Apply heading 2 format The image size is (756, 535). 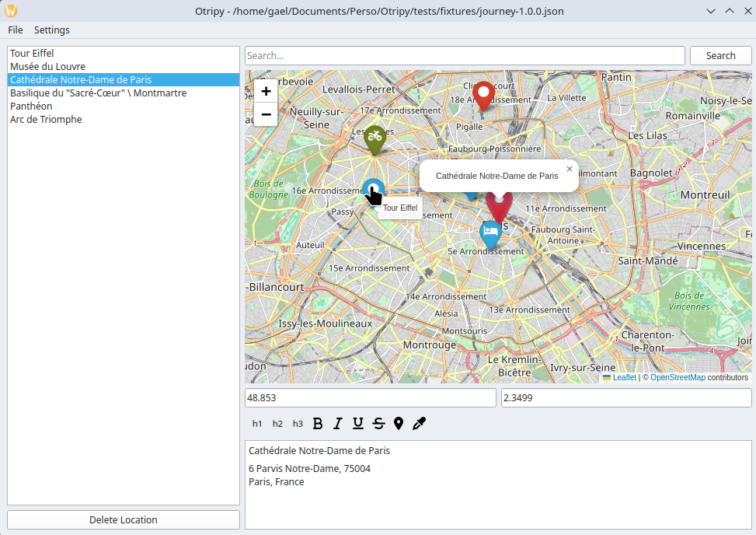(277, 424)
